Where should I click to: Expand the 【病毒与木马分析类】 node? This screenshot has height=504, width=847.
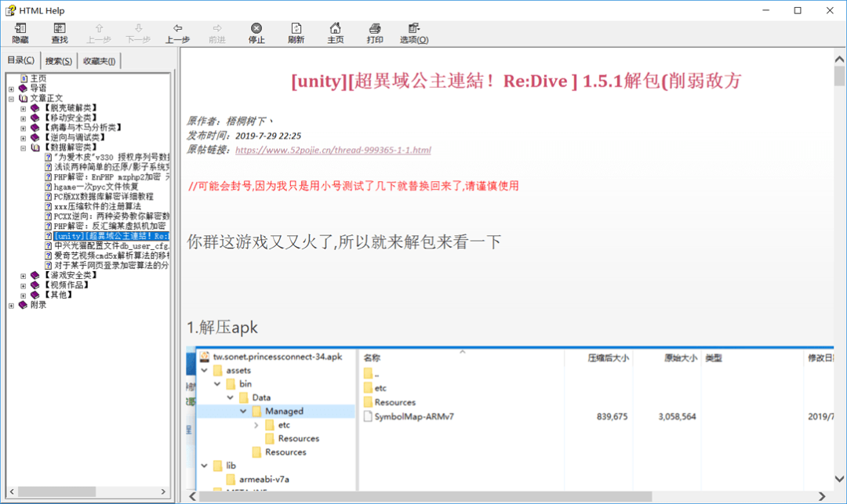tap(24, 128)
